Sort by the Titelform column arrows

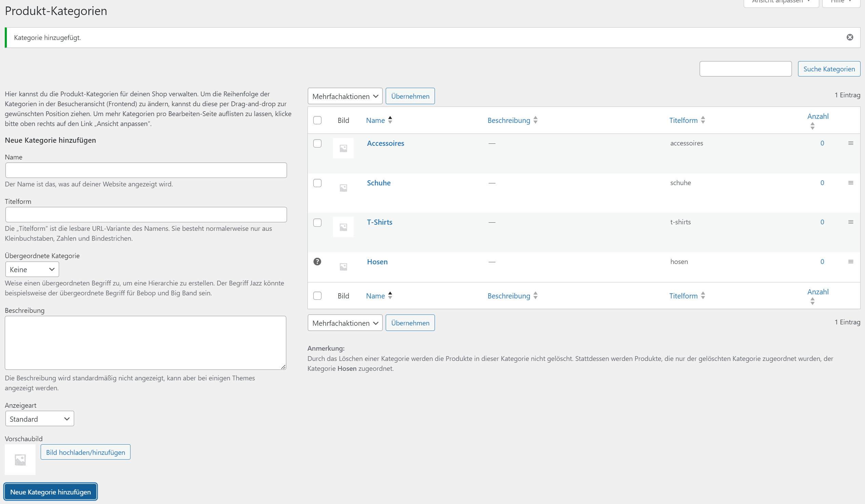[703, 120]
